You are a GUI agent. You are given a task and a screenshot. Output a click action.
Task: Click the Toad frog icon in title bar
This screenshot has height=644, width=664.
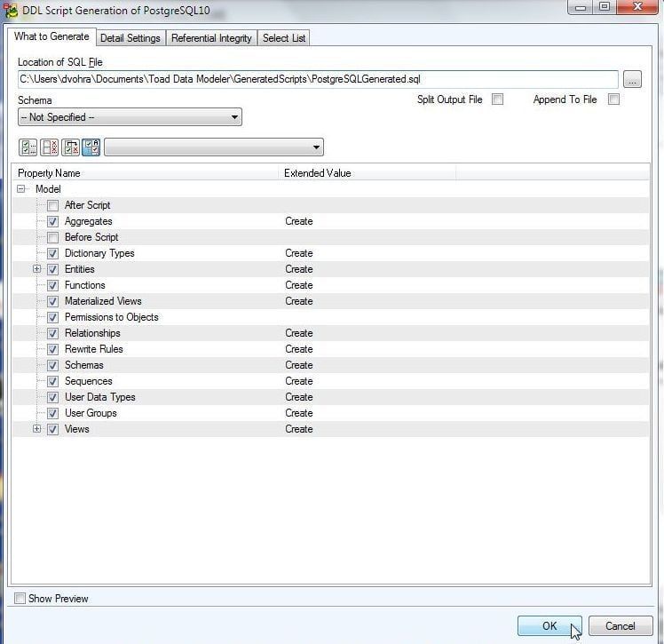point(11,10)
